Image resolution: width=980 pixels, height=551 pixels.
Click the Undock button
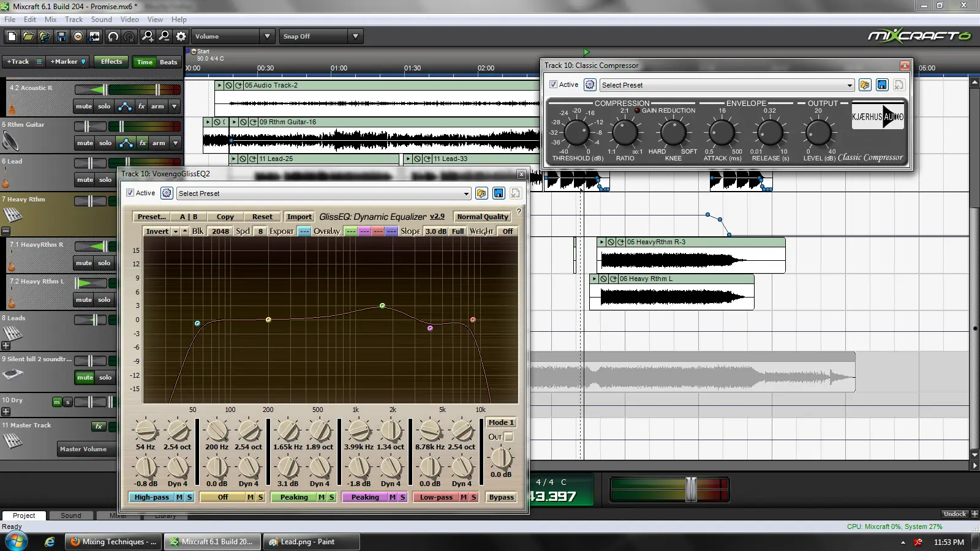[954, 514]
